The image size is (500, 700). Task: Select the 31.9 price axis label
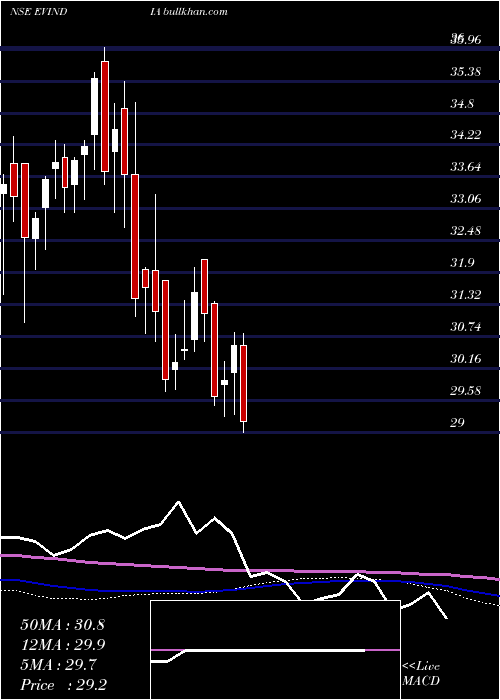[x=462, y=262]
